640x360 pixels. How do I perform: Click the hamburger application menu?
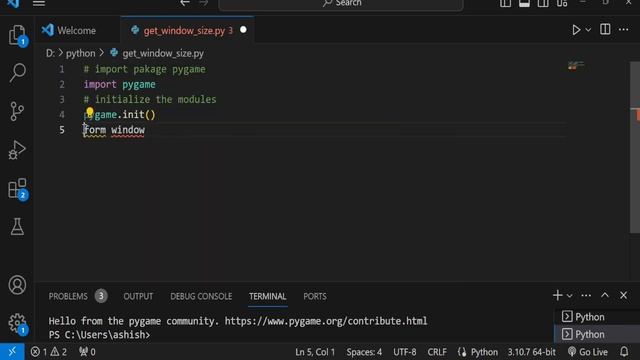point(39,3)
